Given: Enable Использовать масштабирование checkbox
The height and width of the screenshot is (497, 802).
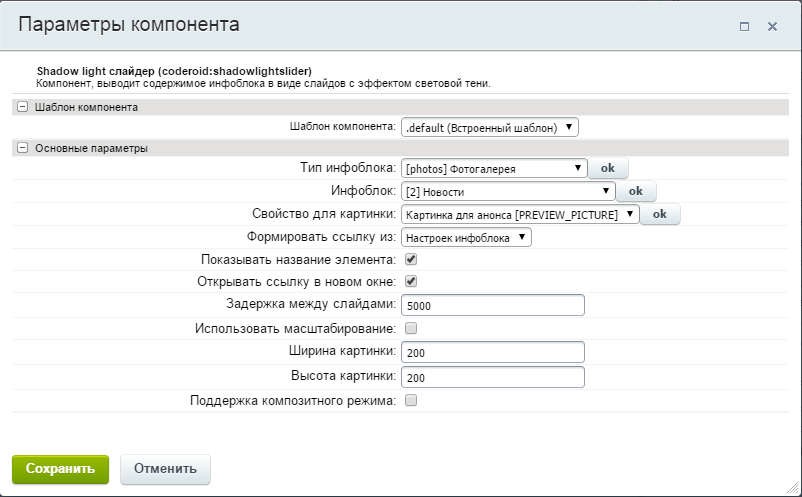Looking at the screenshot, I should point(411,328).
